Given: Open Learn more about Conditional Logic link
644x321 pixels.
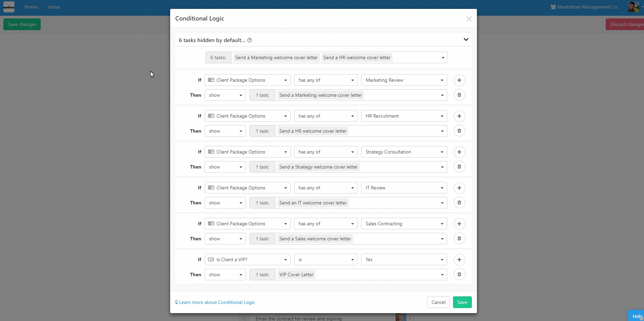Looking at the screenshot, I should 215,303.
